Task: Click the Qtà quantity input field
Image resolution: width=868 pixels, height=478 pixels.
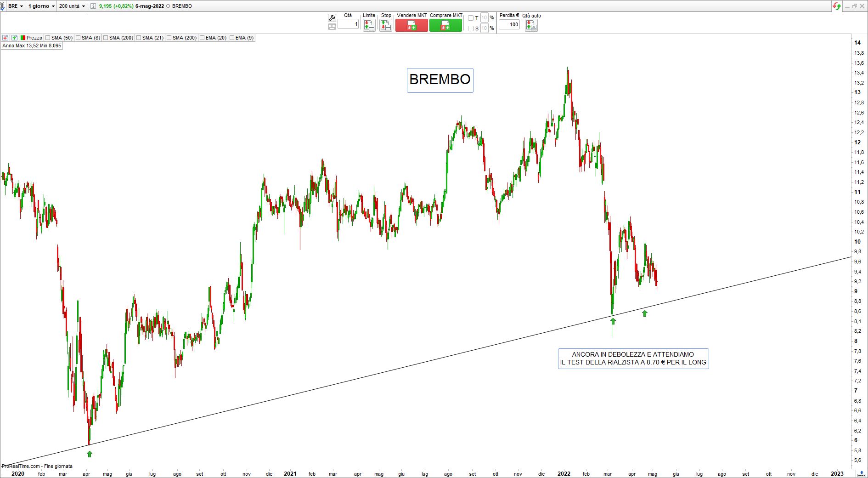Action: 348,24
